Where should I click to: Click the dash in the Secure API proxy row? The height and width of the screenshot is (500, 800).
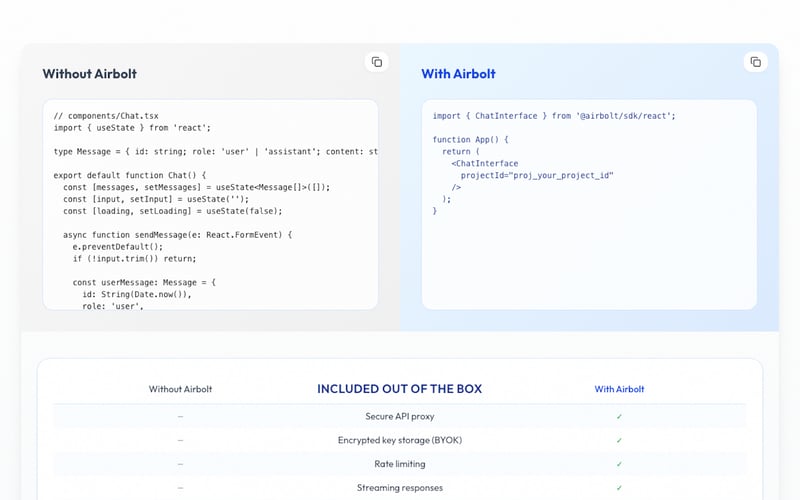coord(180,416)
